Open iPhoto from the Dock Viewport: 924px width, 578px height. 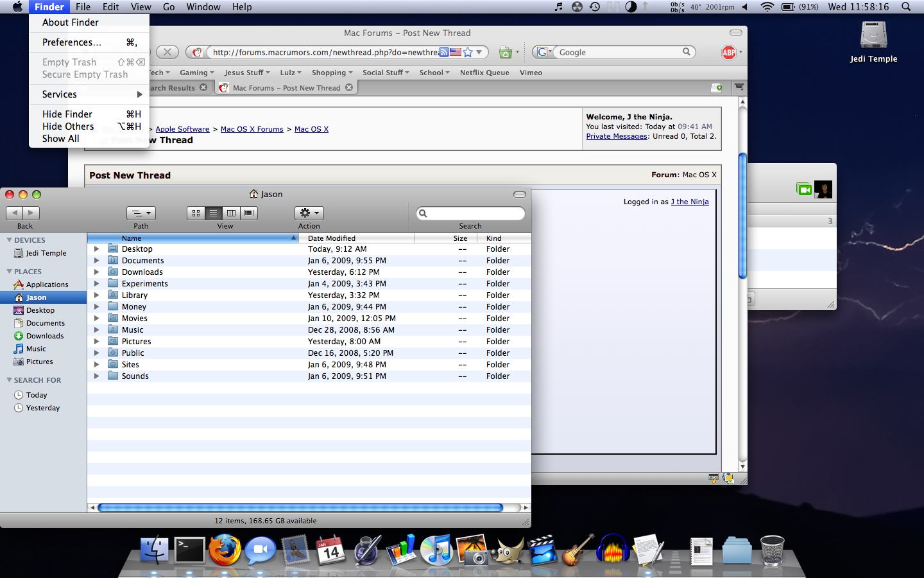[x=472, y=550]
